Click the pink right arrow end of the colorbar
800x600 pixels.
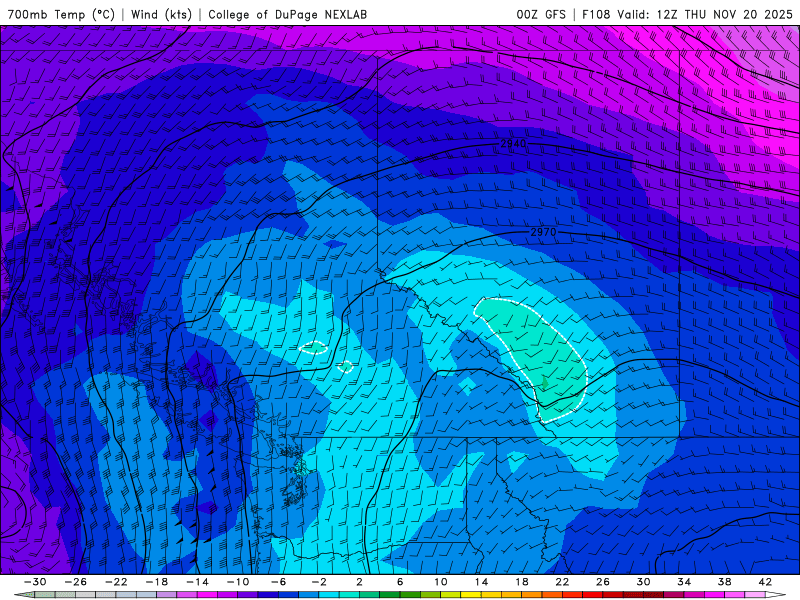click(775, 595)
